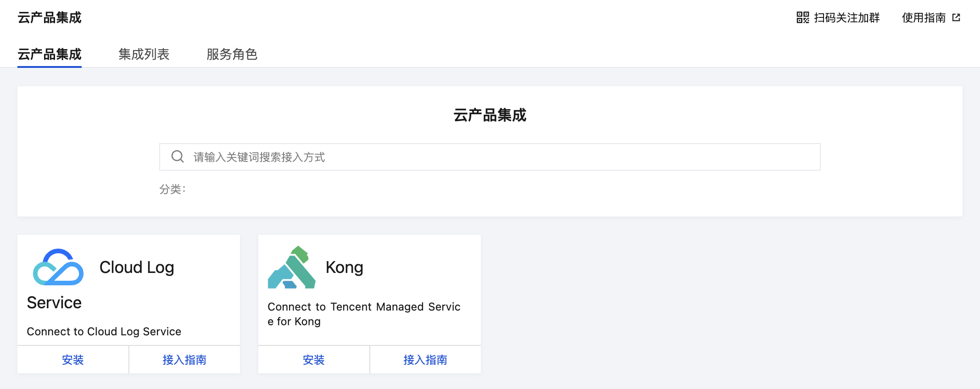Select the 云产品集成 tab

[50, 55]
